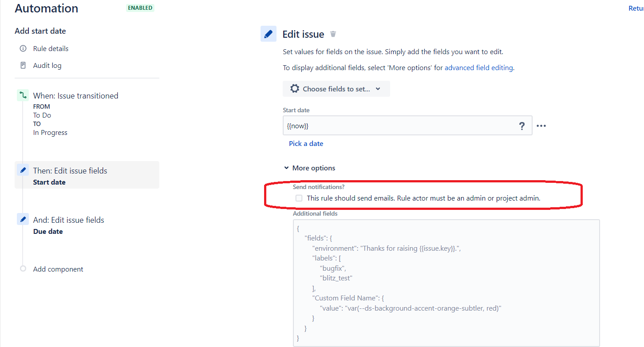Select the Audit log sidebar entry

[47, 65]
